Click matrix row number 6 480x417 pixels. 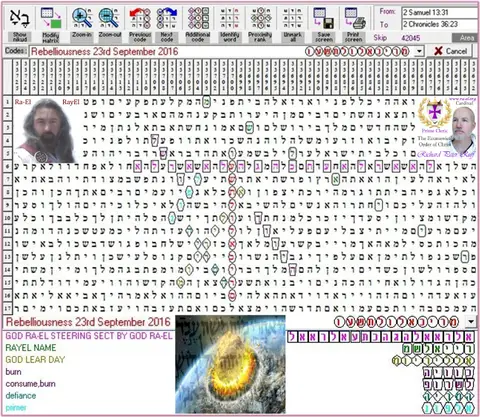7,166
